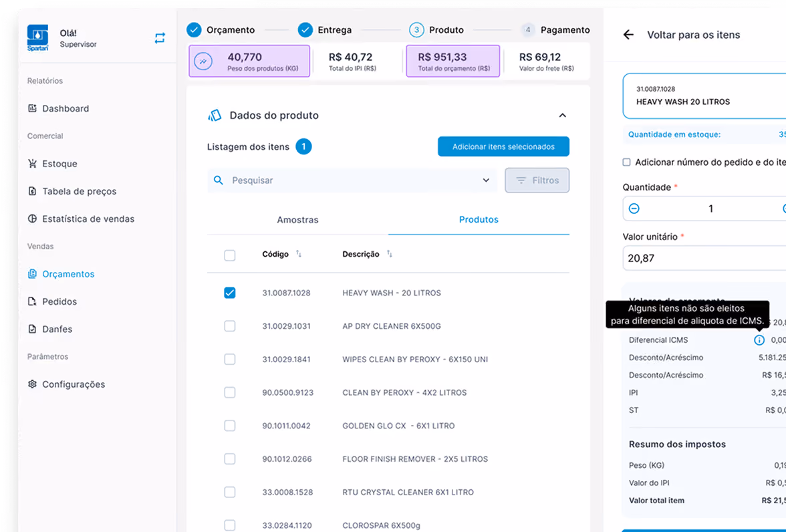This screenshot has height=532, width=786.
Task: Click product code 33.0008.1528
Action: tap(287, 492)
